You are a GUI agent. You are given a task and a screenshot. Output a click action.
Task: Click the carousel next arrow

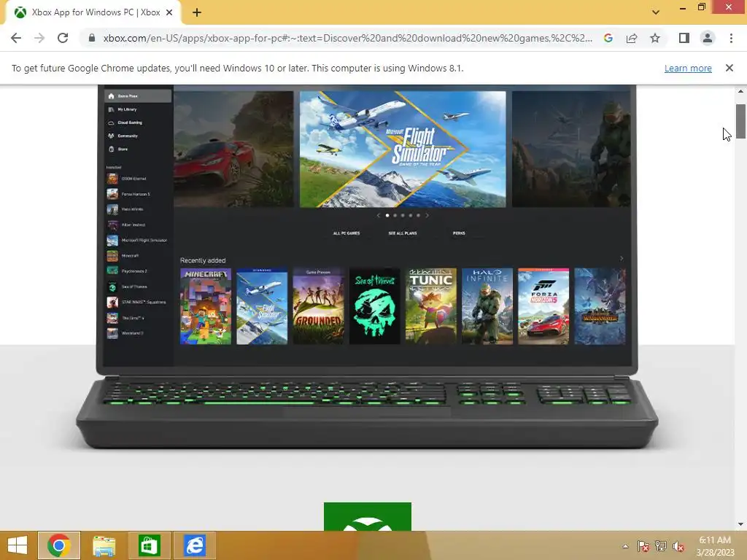tap(427, 215)
